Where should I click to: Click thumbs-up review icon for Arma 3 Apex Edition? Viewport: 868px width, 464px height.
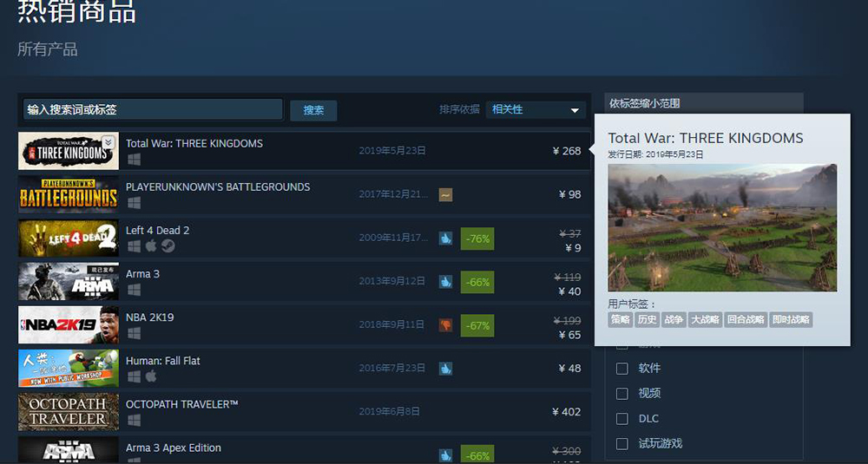[445, 455]
